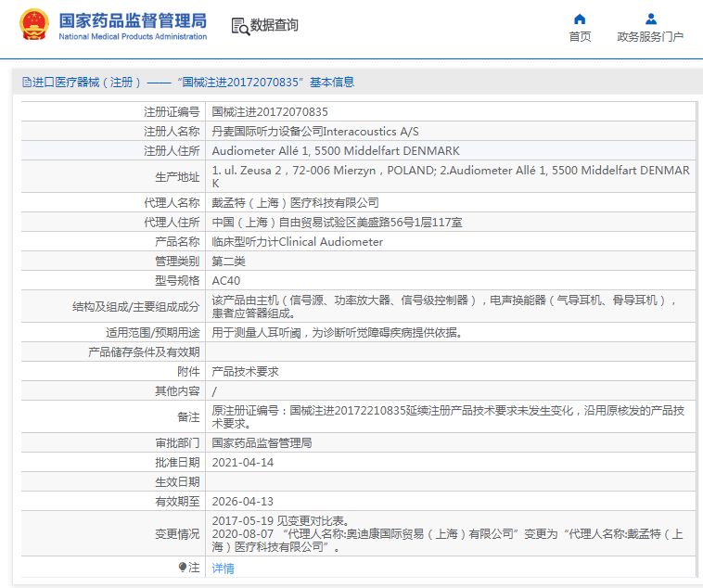Click the 注册证编号 row label
This screenshot has height=588, width=703.
(172, 111)
